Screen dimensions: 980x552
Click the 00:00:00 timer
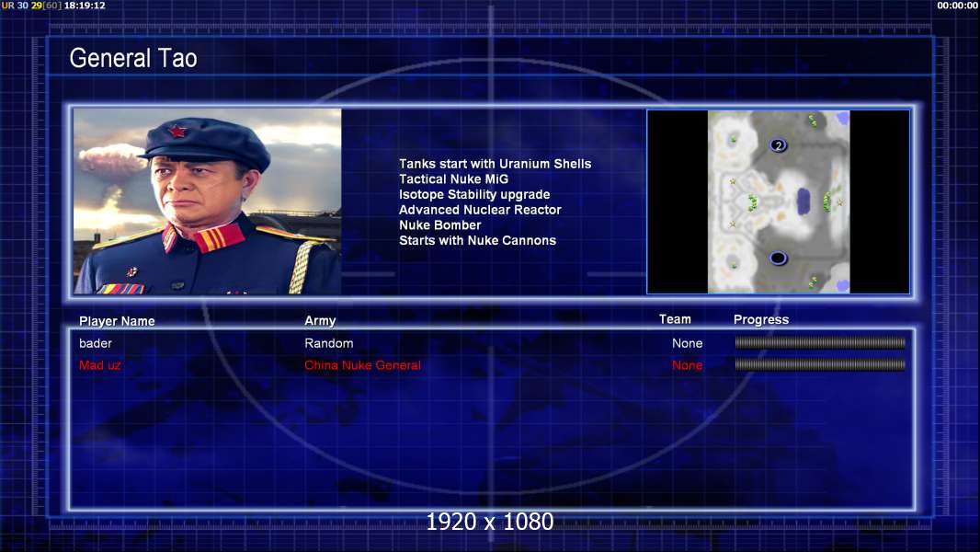click(958, 5)
